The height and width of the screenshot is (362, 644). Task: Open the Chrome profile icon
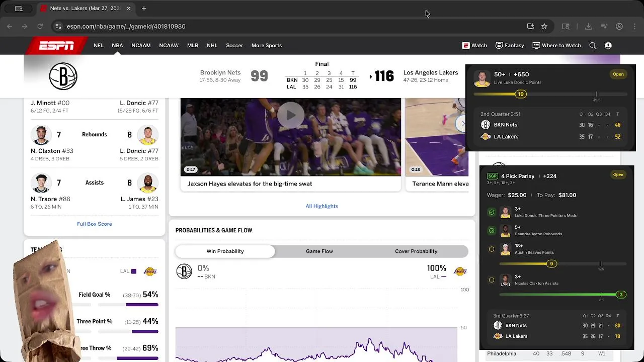[619, 26]
